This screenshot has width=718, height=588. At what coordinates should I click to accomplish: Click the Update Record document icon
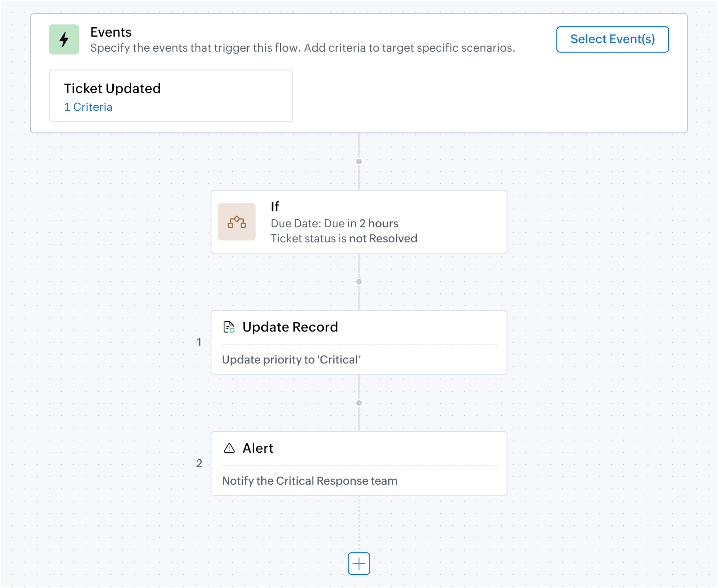(x=229, y=327)
